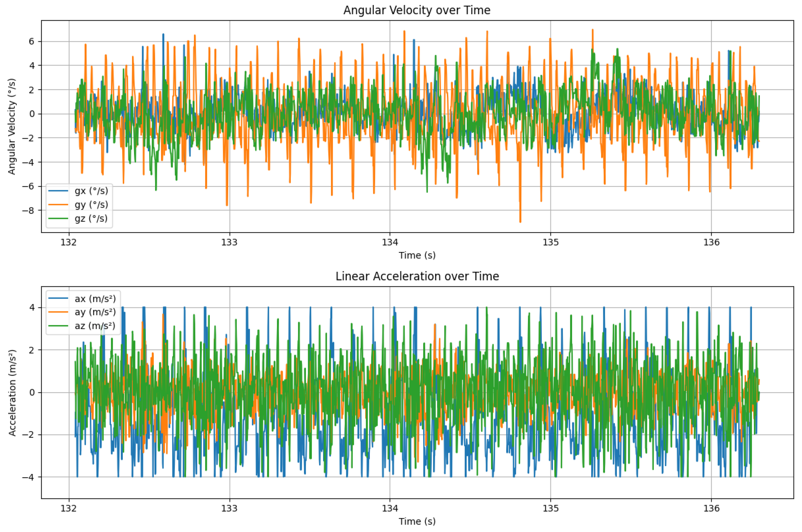The height and width of the screenshot is (532, 802).
Task: Click the 'gy (°/s)' legend label
Action: pos(91,205)
